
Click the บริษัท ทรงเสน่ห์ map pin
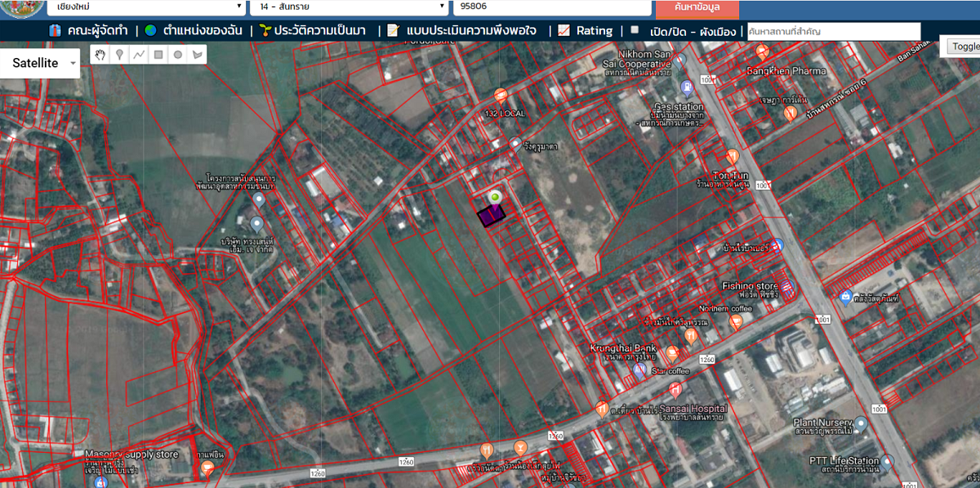click(x=256, y=224)
